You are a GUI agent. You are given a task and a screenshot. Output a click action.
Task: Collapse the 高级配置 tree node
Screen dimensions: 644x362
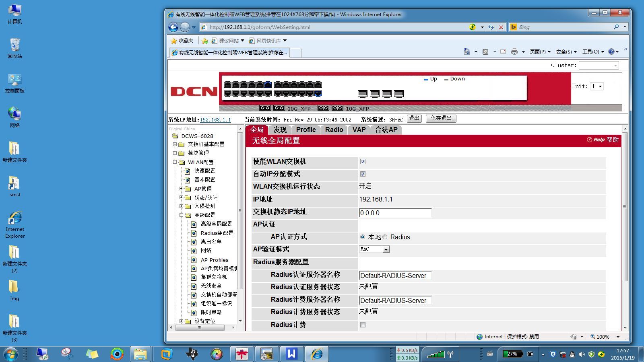tap(182, 215)
